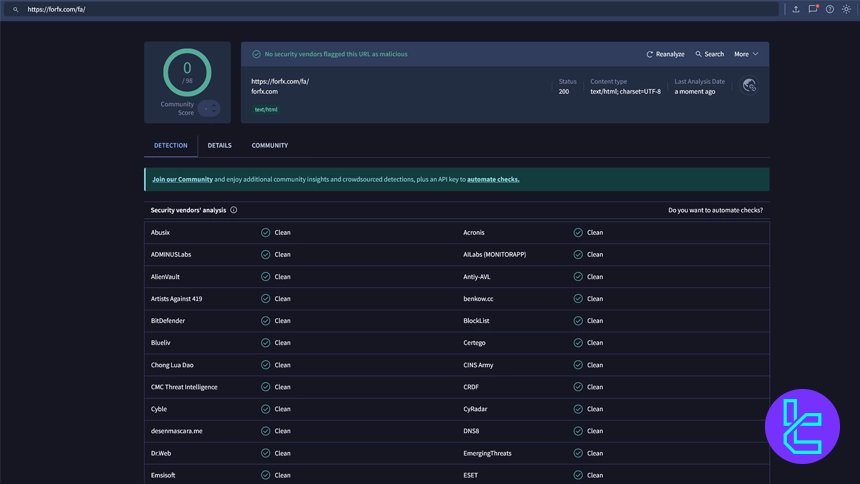
Task: Click the Search button in header
Action: coord(710,54)
